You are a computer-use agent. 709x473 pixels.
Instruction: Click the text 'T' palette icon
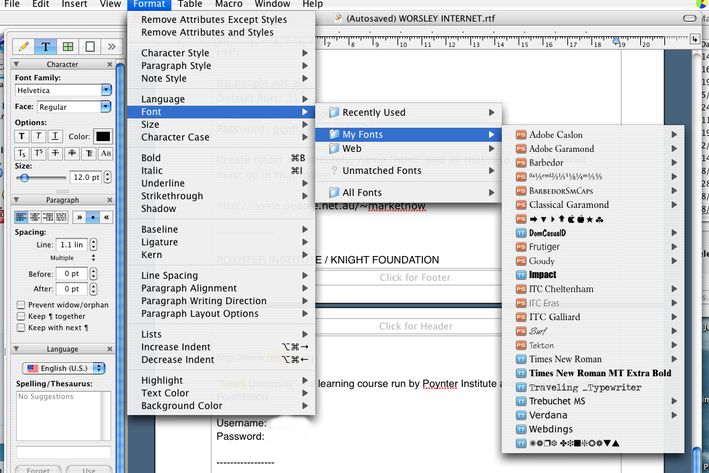46,46
